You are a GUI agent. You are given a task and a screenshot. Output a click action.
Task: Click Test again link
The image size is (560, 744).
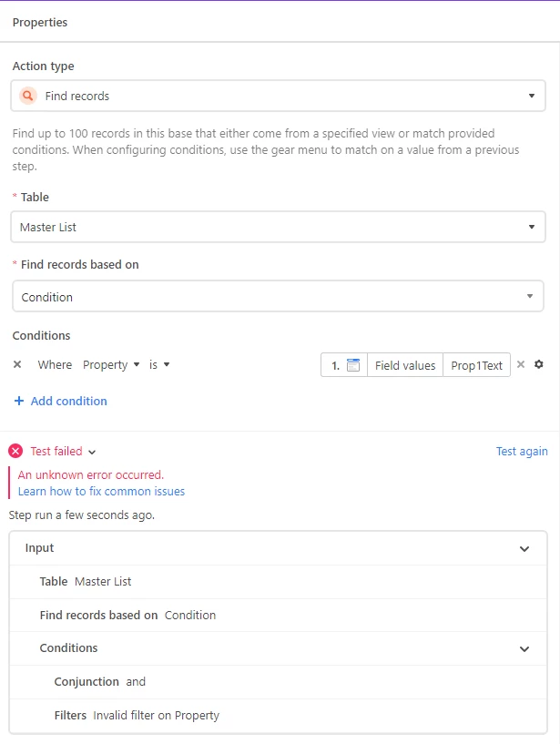click(522, 451)
